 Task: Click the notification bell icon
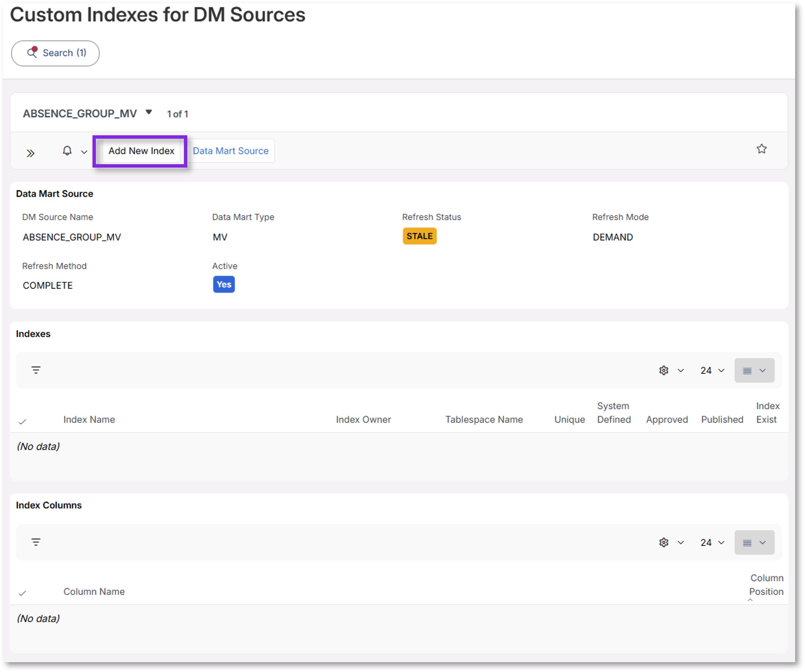(x=67, y=151)
